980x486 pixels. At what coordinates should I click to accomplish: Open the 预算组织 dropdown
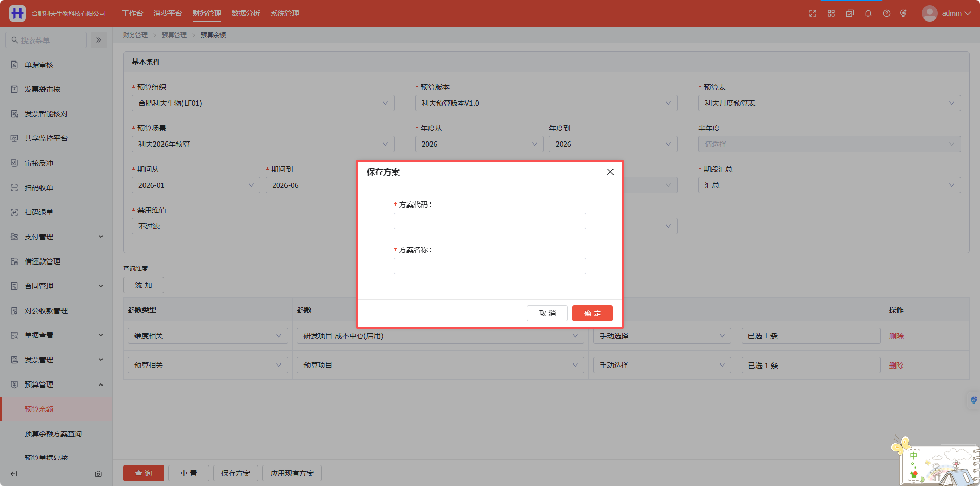(263, 103)
